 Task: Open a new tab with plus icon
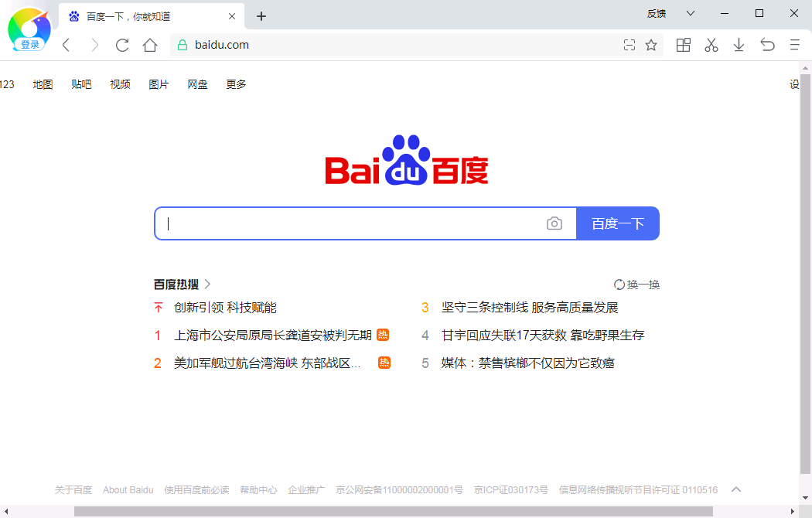[x=261, y=16]
